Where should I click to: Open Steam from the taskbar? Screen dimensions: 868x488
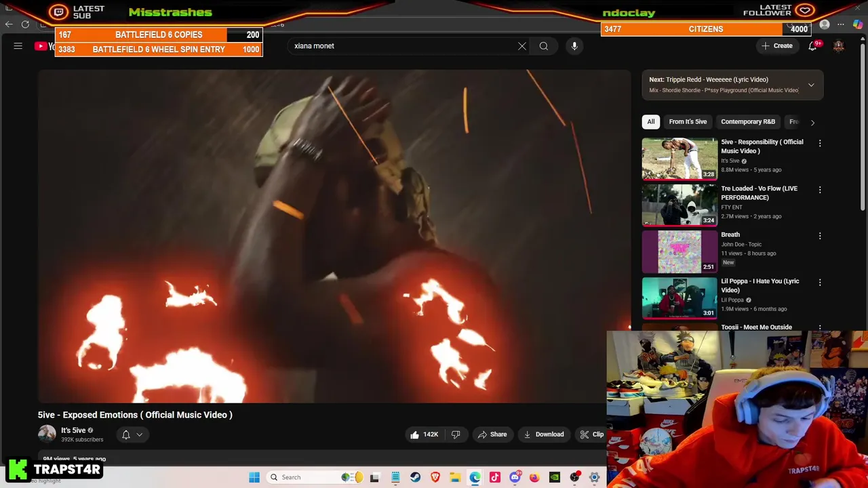point(415,477)
